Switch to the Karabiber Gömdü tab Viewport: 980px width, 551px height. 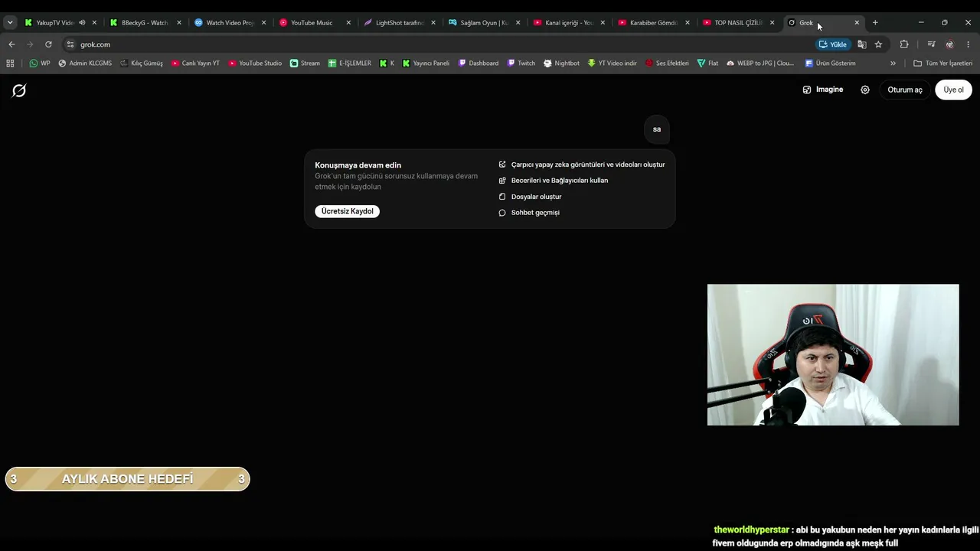[x=653, y=23]
